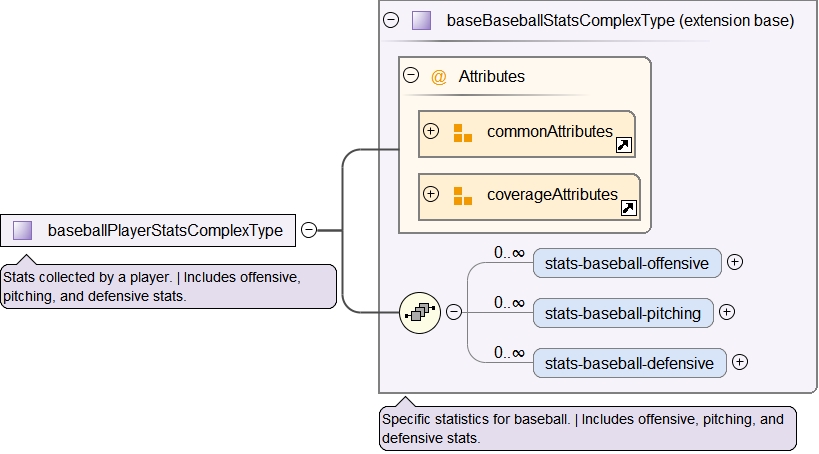
Task: Expand the coverageAttributes group
Action: tap(431, 194)
